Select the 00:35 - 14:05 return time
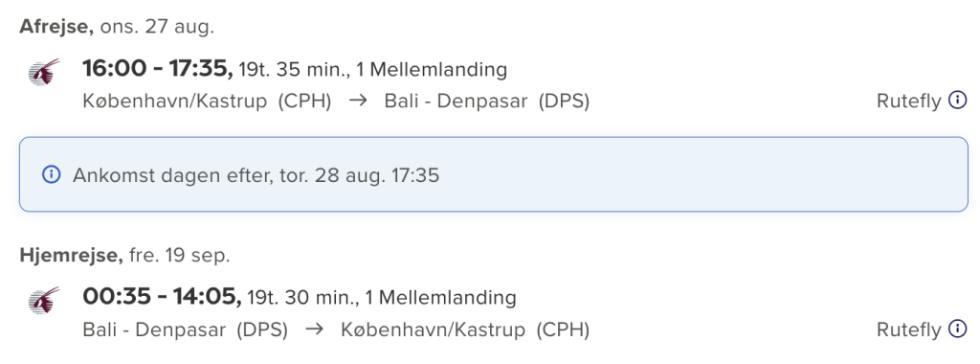The height and width of the screenshot is (364, 980). 162,297
